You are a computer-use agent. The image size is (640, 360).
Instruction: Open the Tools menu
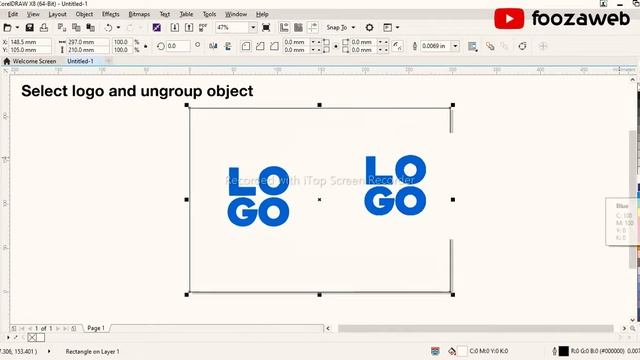click(x=209, y=14)
